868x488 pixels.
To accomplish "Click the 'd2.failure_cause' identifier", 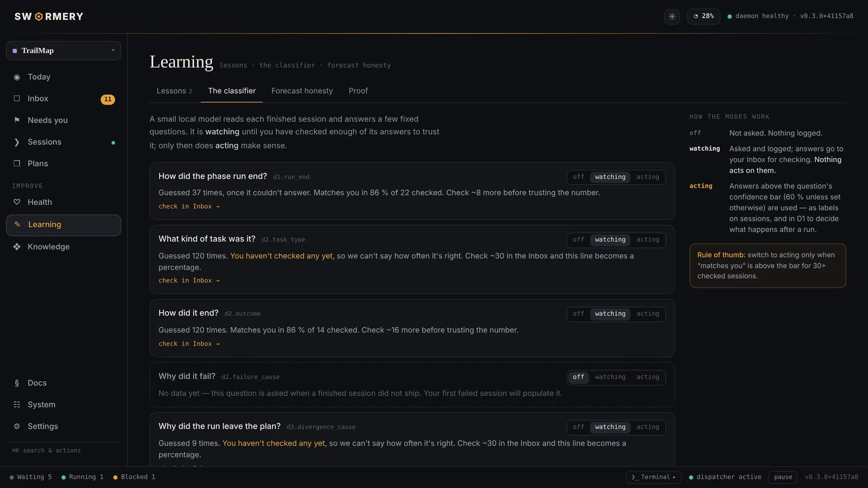I will click(251, 377).
